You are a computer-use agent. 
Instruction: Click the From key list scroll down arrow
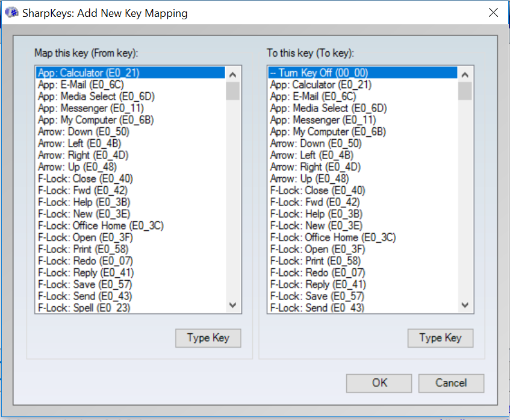pos(232,305)
